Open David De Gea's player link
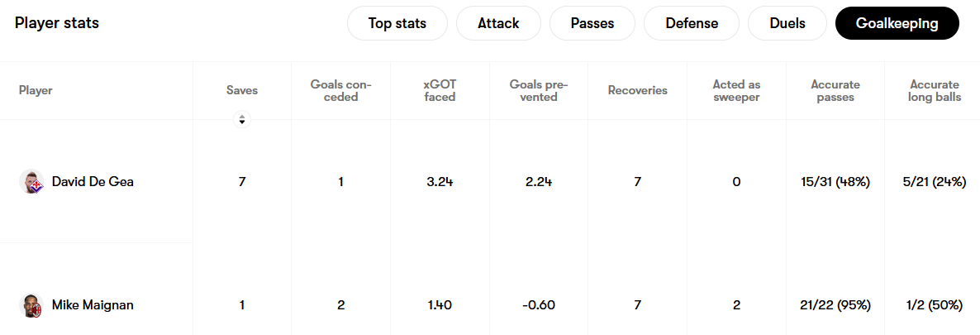 [93, 182]
